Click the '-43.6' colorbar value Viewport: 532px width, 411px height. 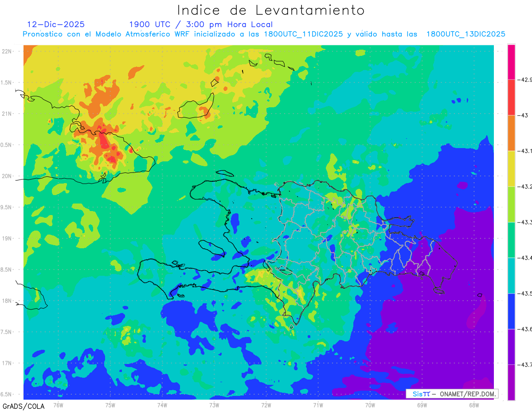pos(525,329)
